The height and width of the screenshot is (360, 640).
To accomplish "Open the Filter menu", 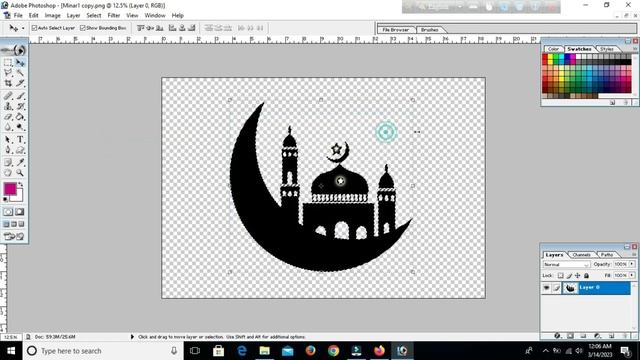I will pyautogui.click(x=114, y=16).
